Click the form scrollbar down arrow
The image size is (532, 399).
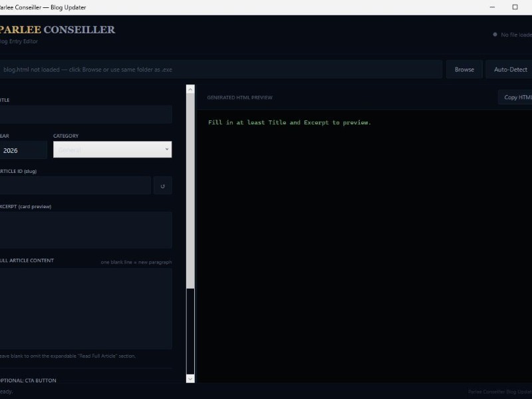coord(190,378)
